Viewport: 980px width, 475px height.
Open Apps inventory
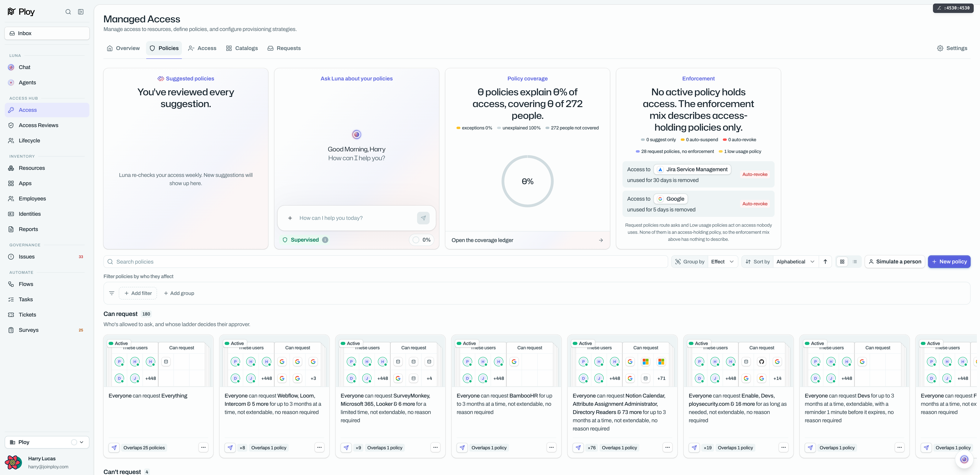pos(47,183)
